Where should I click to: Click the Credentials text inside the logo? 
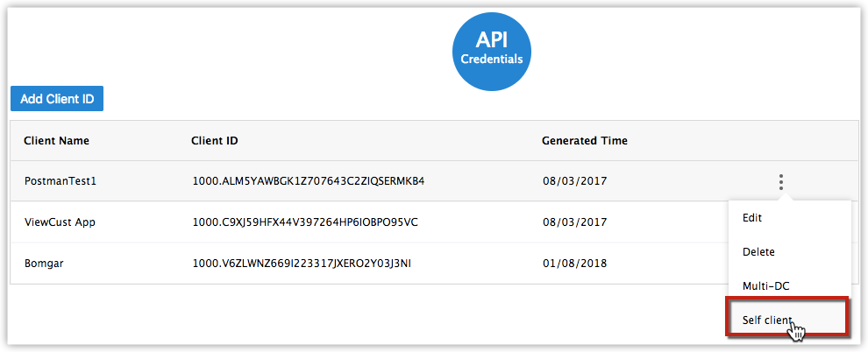[492, 60]
